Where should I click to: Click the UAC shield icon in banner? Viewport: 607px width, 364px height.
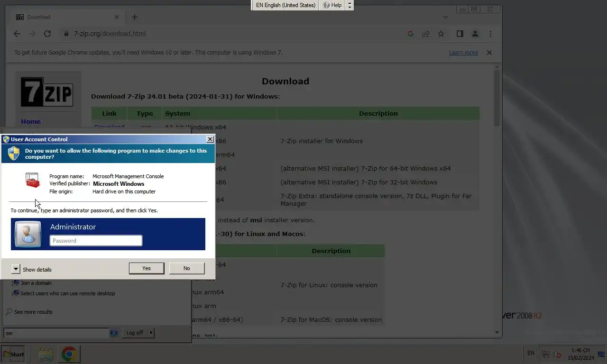pyautogui.click(x=14, y=153)
